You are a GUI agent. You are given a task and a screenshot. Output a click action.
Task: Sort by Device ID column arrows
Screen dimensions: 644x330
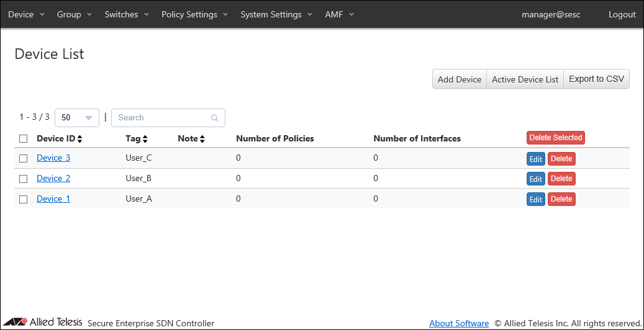tap(79, 139)
